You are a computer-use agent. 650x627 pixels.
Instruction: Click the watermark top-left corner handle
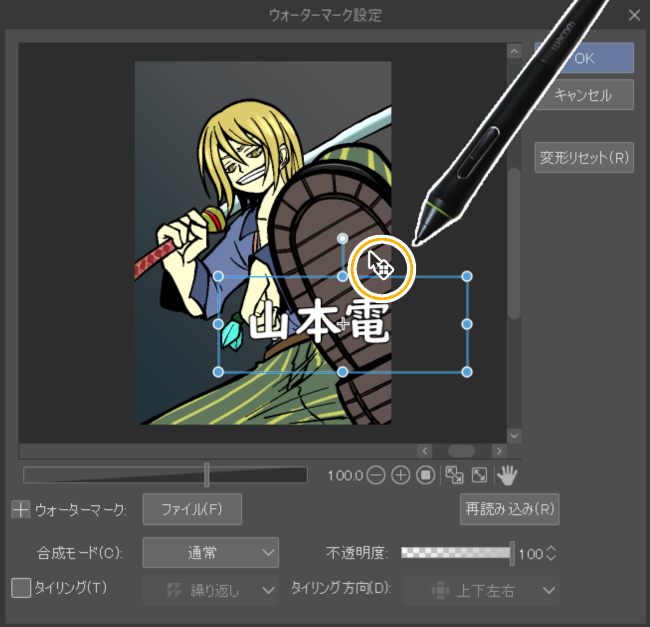point(218,276)
